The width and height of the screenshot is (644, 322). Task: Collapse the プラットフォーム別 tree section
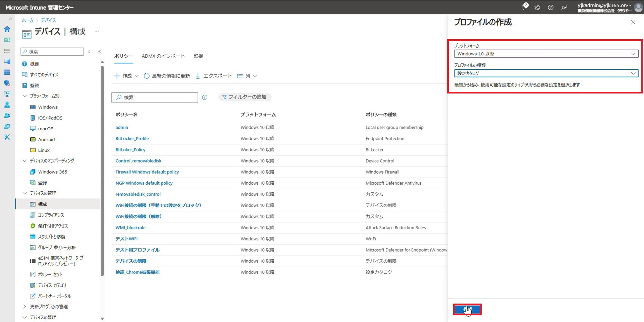pos(24,96)
